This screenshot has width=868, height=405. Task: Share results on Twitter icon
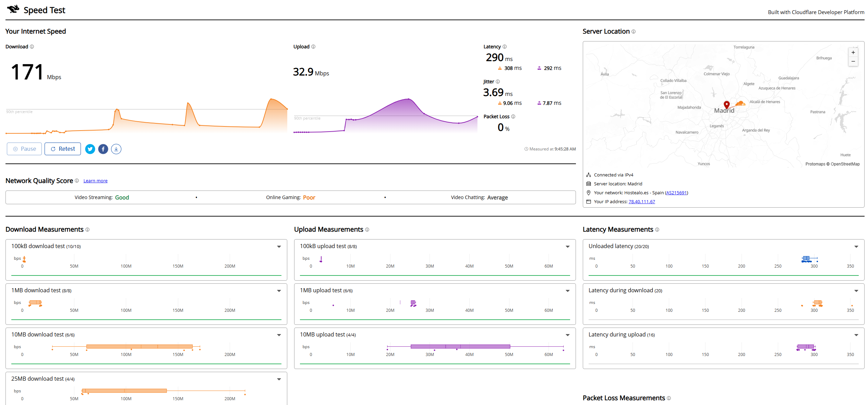point(90,149)
